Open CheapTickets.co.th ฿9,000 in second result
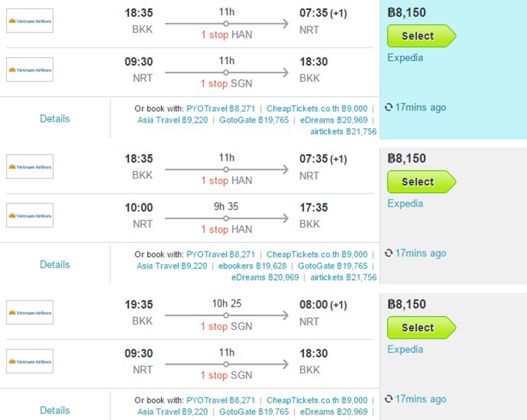This screenshot has width=527, height=420. (317, 255)
